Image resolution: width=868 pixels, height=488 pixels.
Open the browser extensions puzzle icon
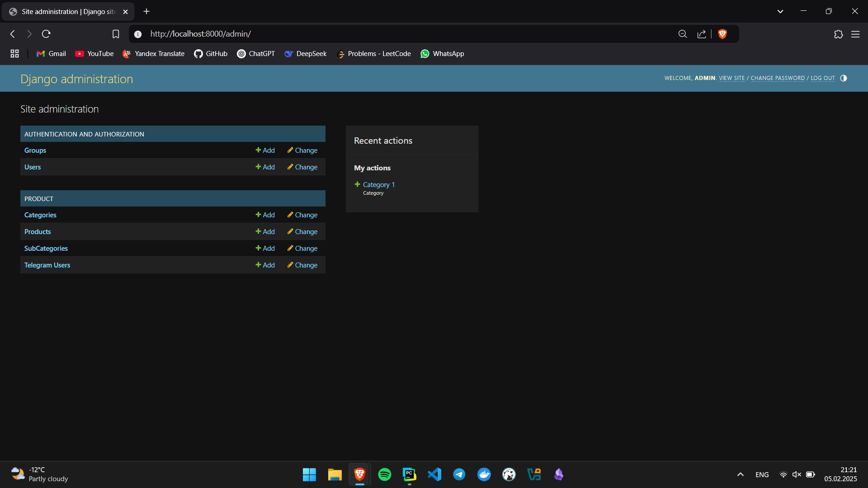(839, 34)
